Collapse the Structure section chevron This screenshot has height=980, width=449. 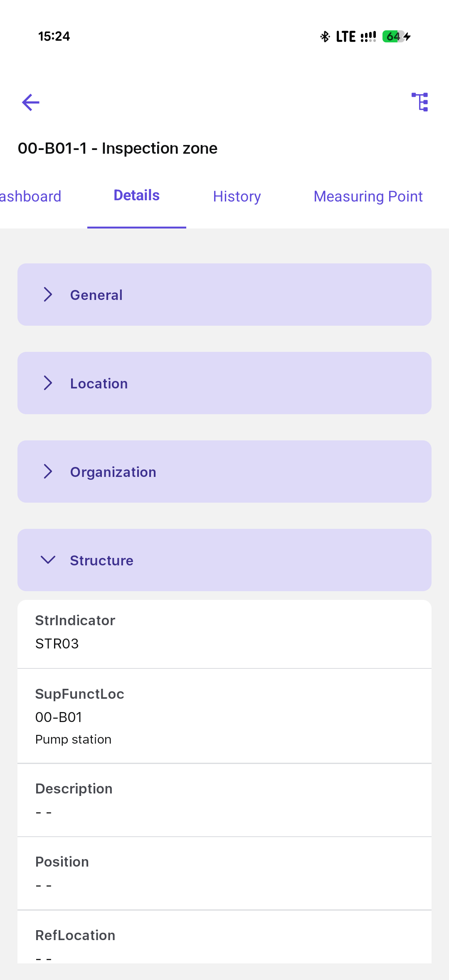click(48, 560)
